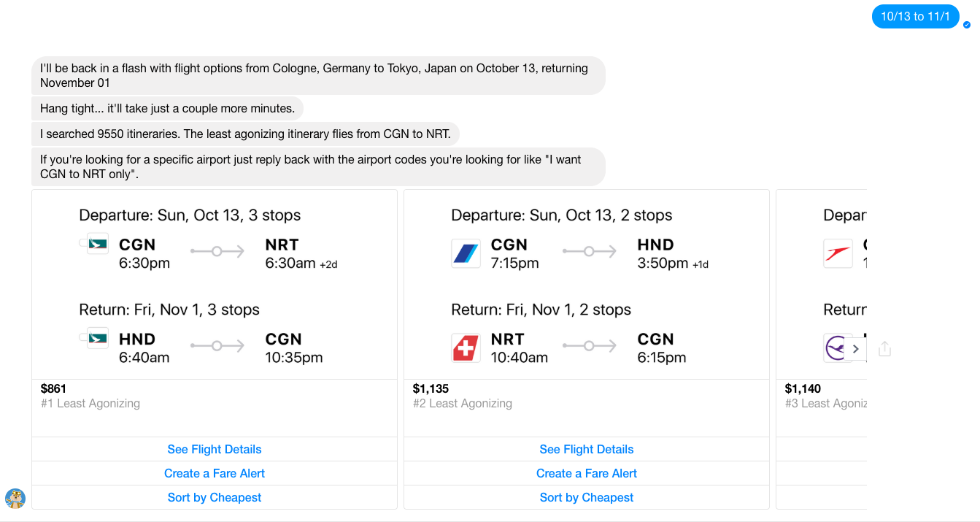
Task: Click the bot avatar icon at bottom left
Action: (x=15, y=499)
